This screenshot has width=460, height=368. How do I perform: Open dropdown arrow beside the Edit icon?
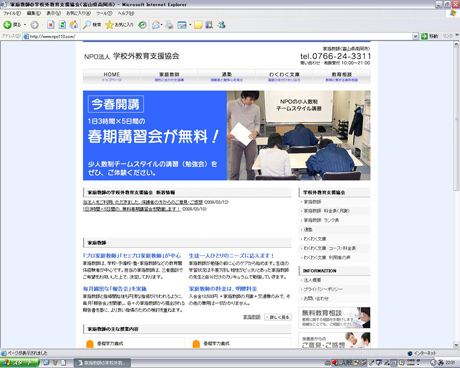[190, 25]
